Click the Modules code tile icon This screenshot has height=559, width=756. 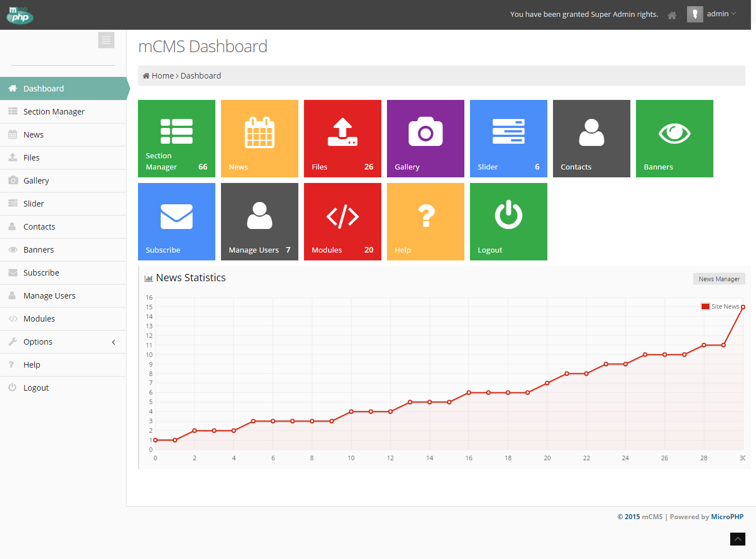point(343,217)
